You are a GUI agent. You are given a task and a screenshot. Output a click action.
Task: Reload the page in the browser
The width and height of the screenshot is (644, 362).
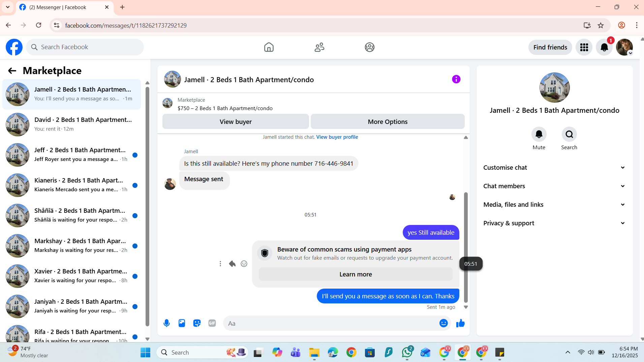[x=39, y=25]
